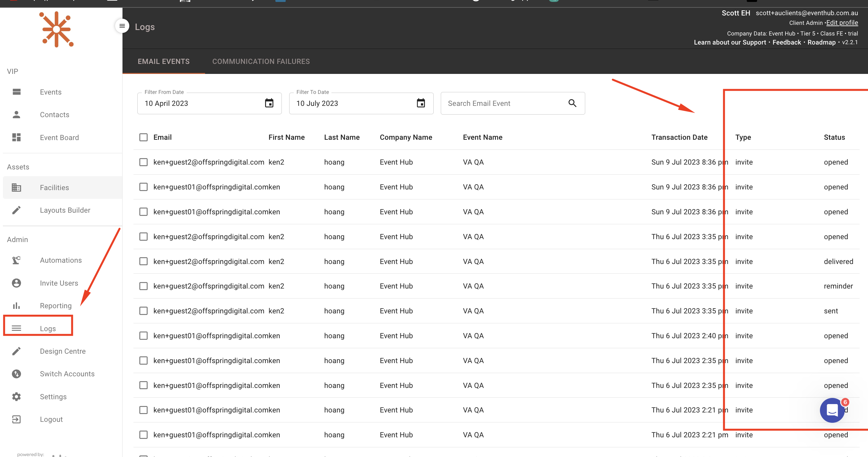The height and width of the screenshot is (457, 868).
Task: Check the row with delivered status
Action: pos(143,261)
